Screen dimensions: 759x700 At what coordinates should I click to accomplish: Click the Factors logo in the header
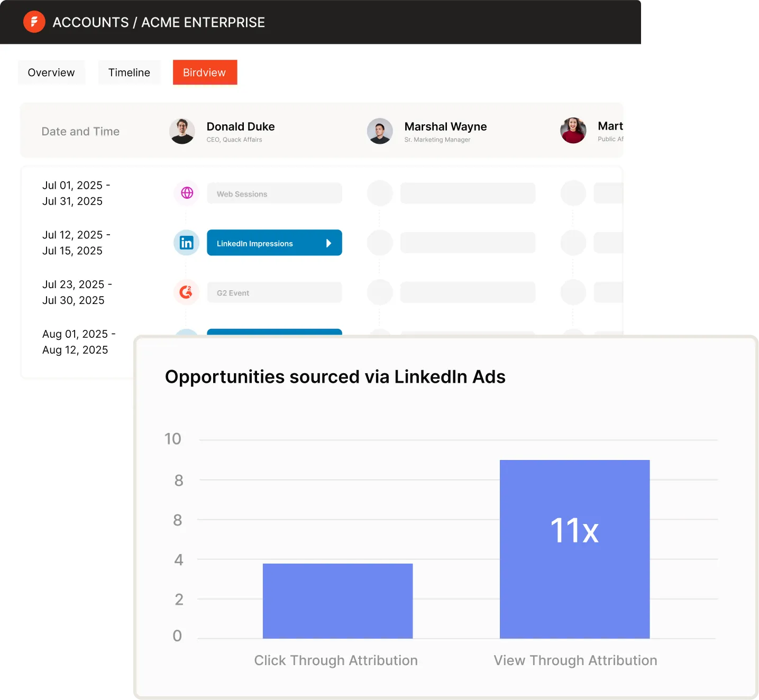34,22
